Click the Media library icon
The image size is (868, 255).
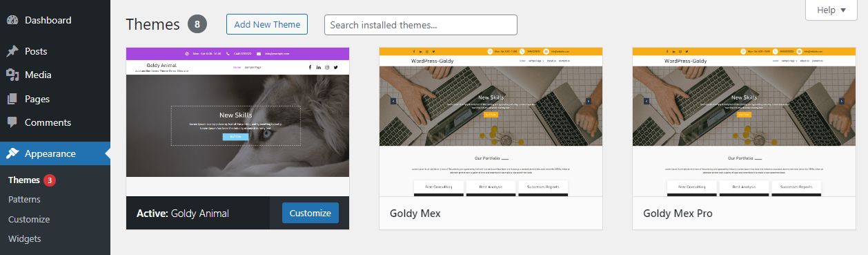(x=12, y=75)
